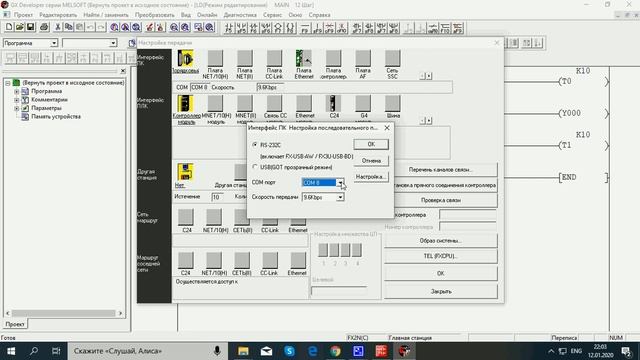The height and width of the screenshot is (360, 640).
Task: Open the Найти / заменить menu
Action: 106,15
